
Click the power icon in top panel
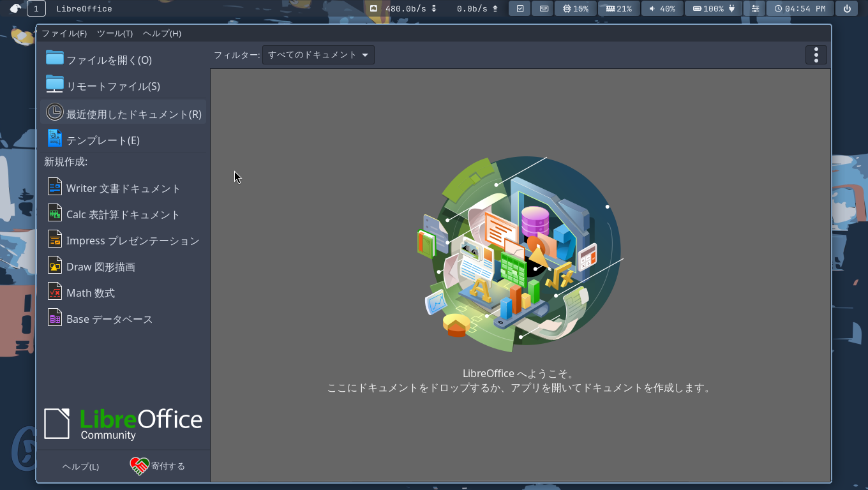pyautogui.click(x=847, y=9)
